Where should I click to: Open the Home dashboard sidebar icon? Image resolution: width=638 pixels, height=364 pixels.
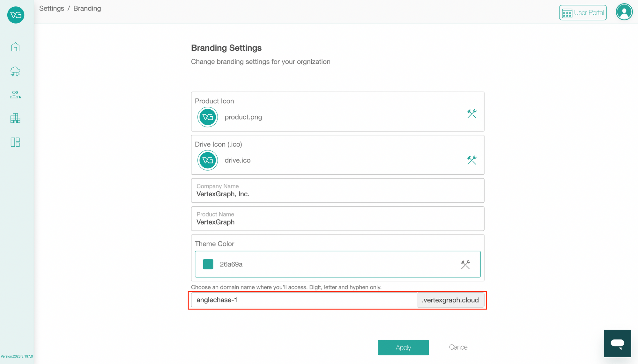tap(15, 47)
